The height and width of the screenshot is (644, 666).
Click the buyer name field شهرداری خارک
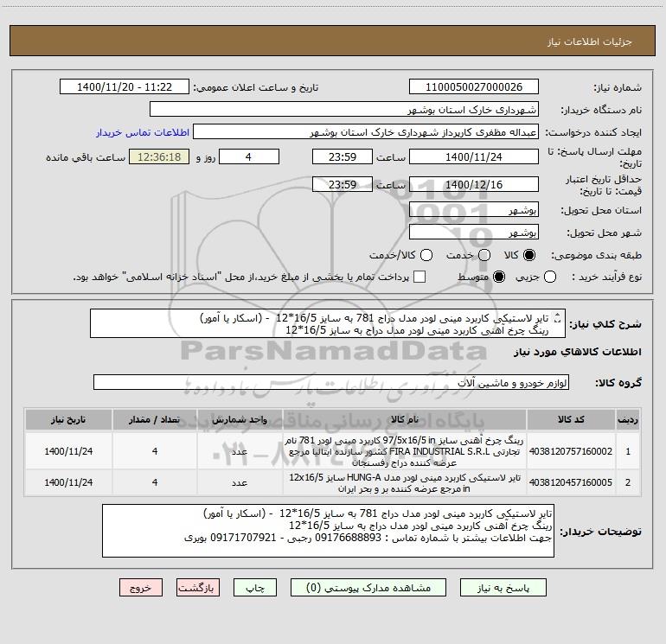coord(344,110)
